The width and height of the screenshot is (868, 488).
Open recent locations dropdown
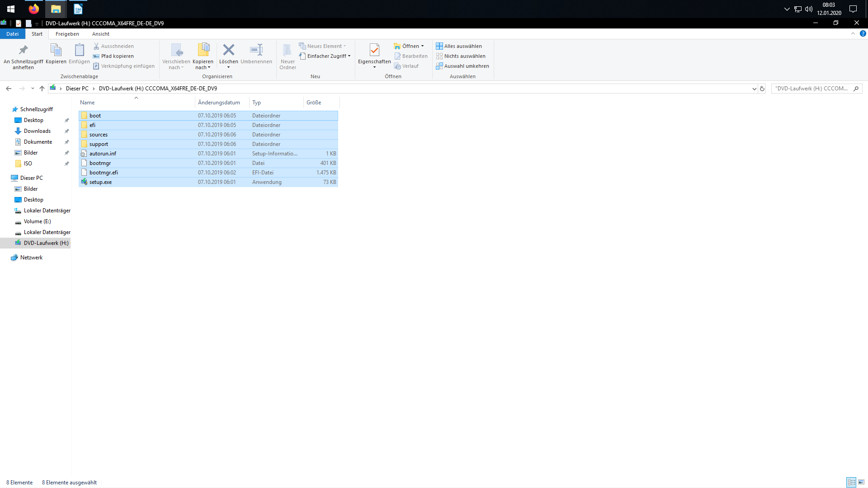tap(33, 89)
